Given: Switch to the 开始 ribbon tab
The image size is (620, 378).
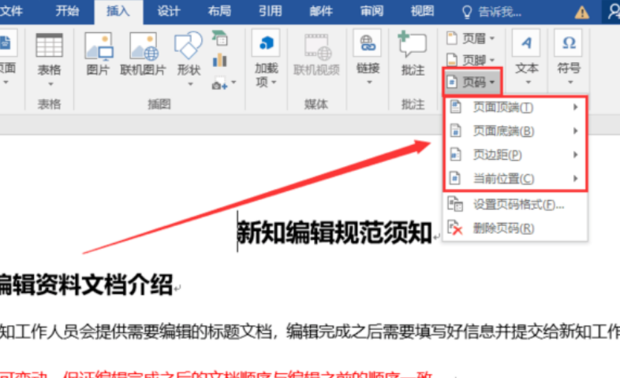Looking at the screenshot, I should (67, 11).
